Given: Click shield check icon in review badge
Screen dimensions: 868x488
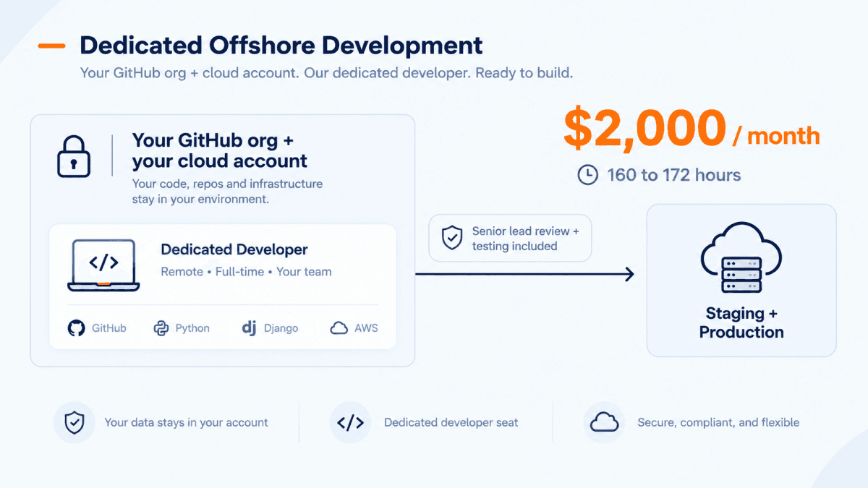Looking at the screenshot, I should [x=452, y=238].
